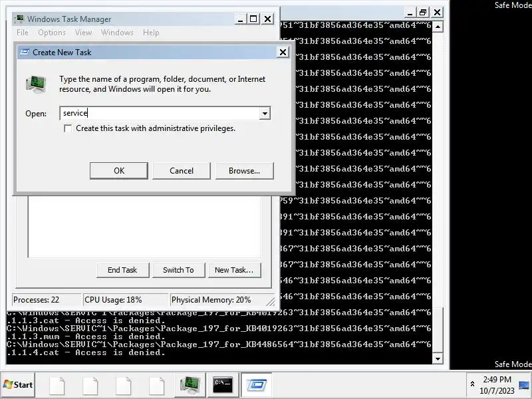Click OK in Create New Task dialog

[119, 171]
